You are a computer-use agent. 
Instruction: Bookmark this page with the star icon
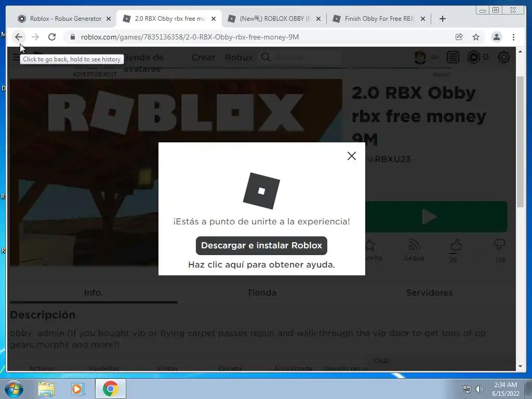point(476,37)
